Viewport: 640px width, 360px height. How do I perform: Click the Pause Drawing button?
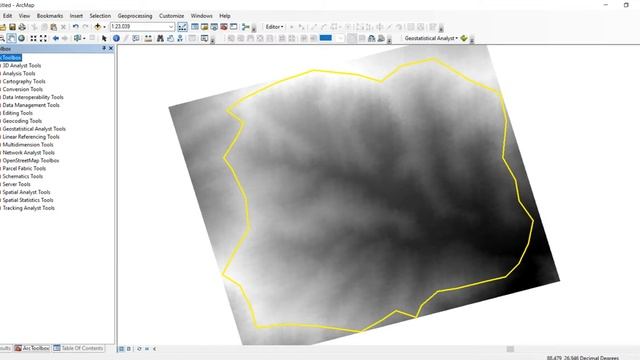point(147,349)
